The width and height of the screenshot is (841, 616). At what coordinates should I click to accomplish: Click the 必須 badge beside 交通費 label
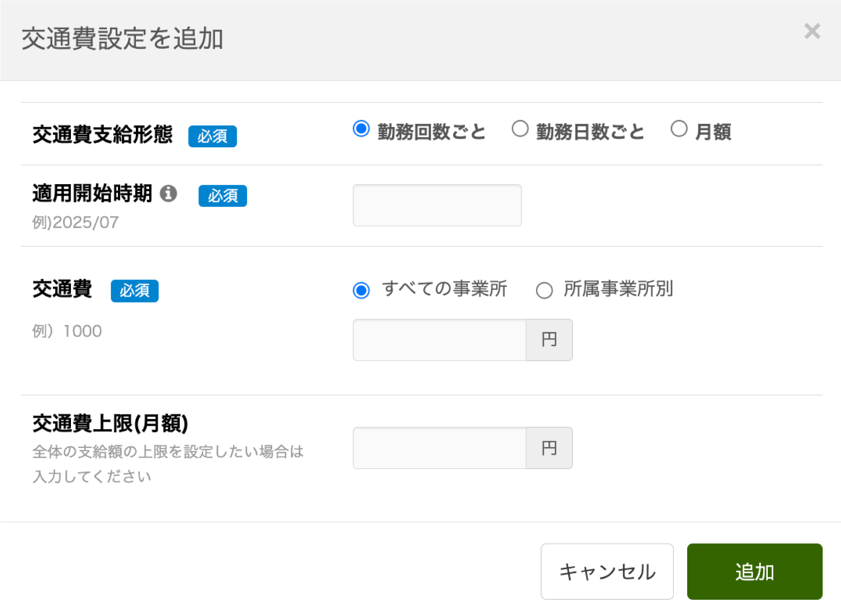tap(134, 291)
